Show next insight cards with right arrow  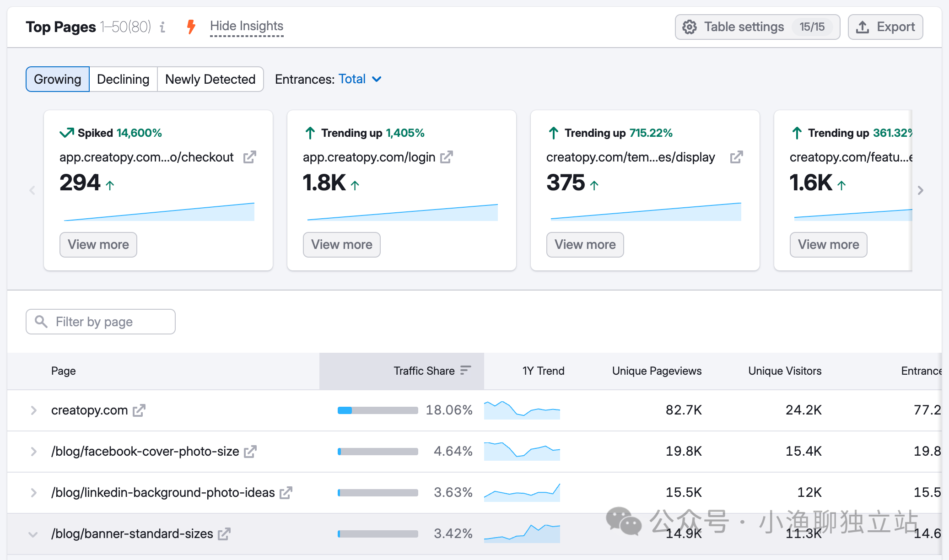point(921,190)
